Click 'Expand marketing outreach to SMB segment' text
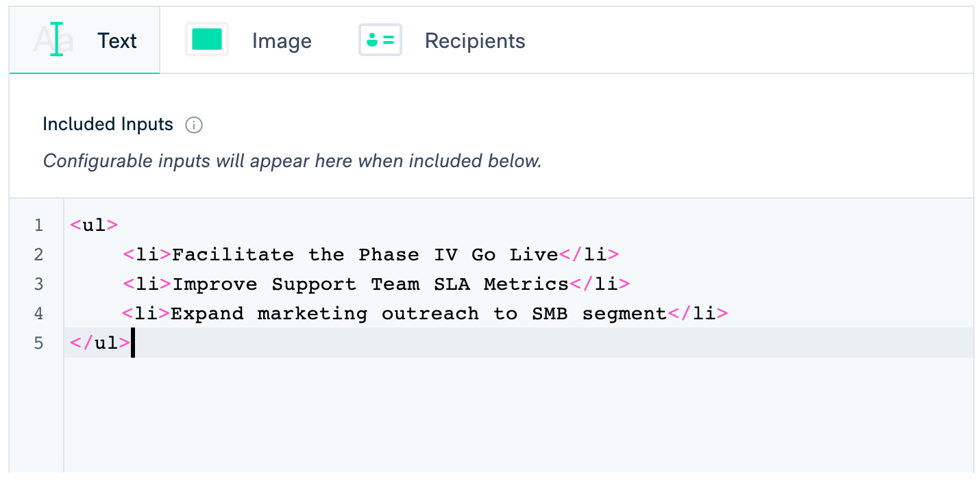980x481 pixels. 418,314
